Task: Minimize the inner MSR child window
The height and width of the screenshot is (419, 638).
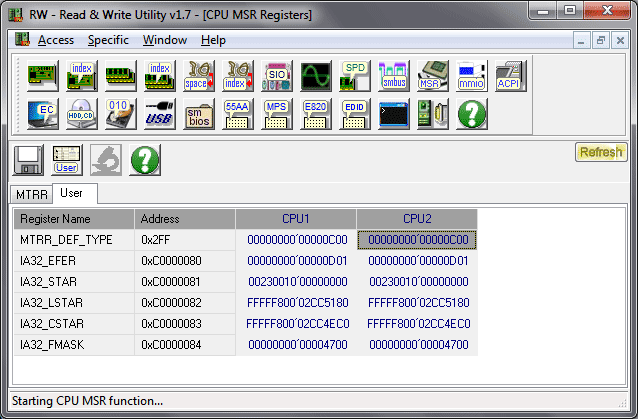Action: click(x=581, y=40)
